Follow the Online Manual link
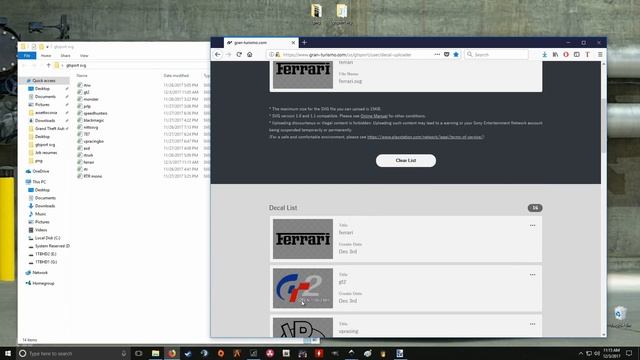 pyautogui.click(x=374, y=116)
